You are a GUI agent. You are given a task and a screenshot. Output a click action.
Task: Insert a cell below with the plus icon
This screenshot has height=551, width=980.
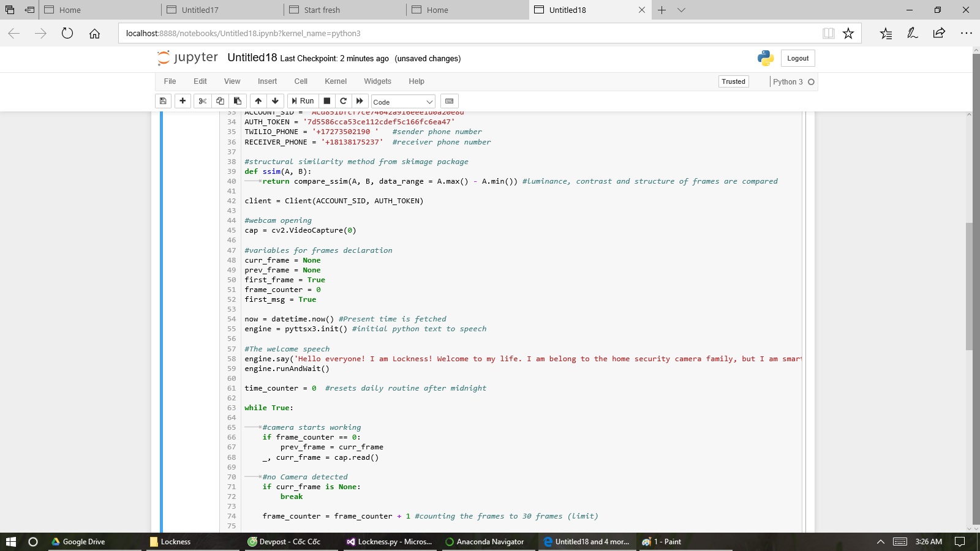pyautogui.click(x=183, y=101)
